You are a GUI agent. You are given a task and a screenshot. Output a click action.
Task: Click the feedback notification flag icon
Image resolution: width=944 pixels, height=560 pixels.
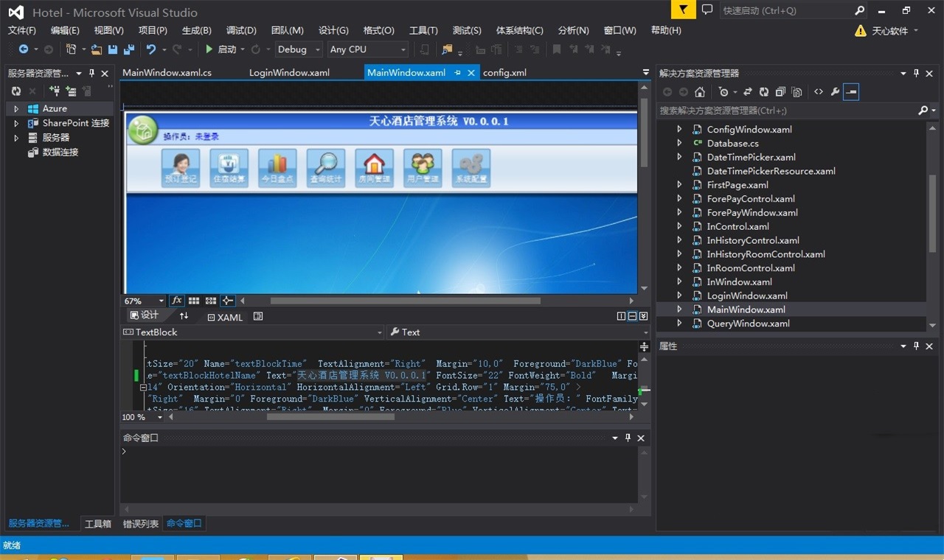pos(684,10)
